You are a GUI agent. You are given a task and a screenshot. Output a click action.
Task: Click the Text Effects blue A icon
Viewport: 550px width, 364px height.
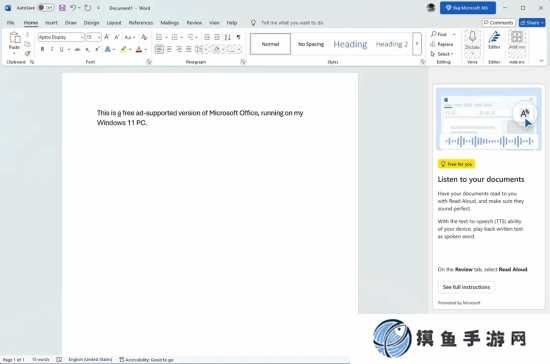[x=108, y=49]
